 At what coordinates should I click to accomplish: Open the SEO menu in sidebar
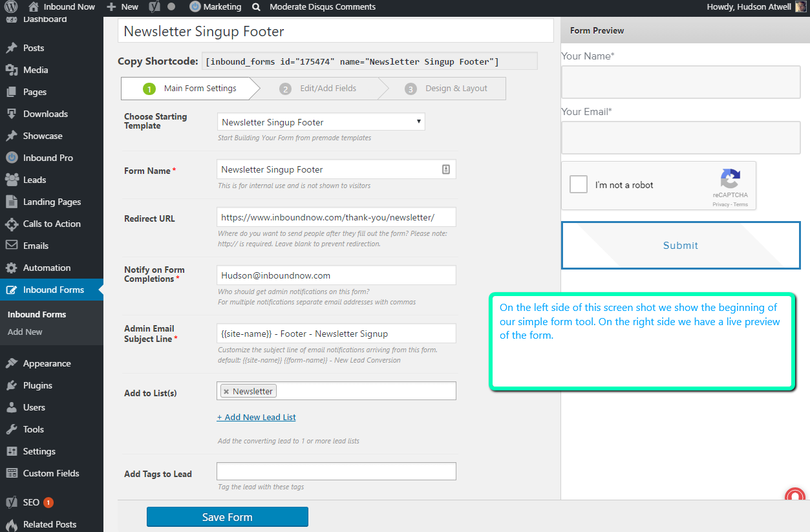pos(31,502)
